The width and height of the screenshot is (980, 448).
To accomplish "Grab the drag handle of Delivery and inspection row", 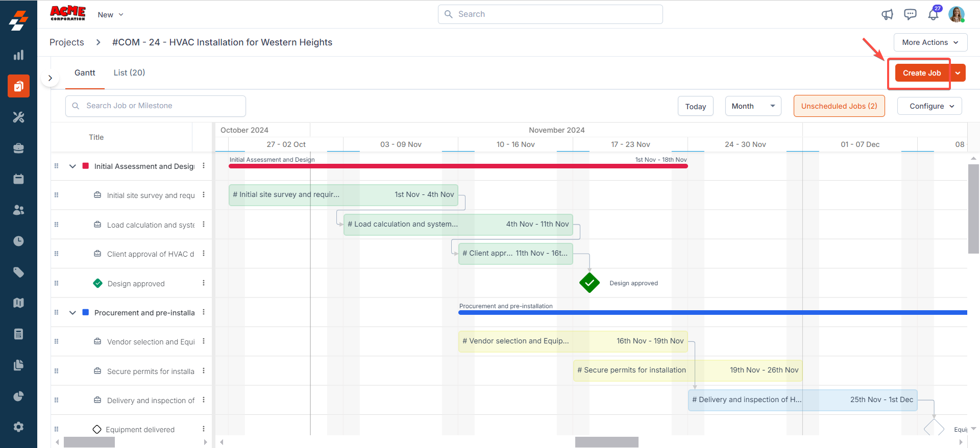I will [x=56, y=400].
